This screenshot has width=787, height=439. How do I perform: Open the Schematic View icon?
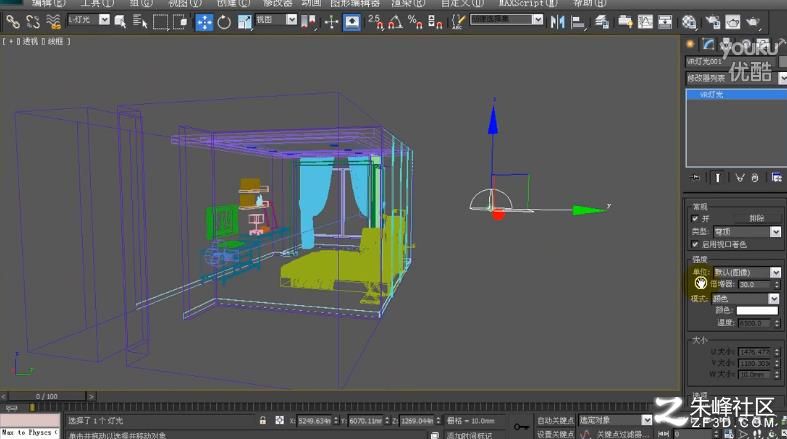pos(665,22)
